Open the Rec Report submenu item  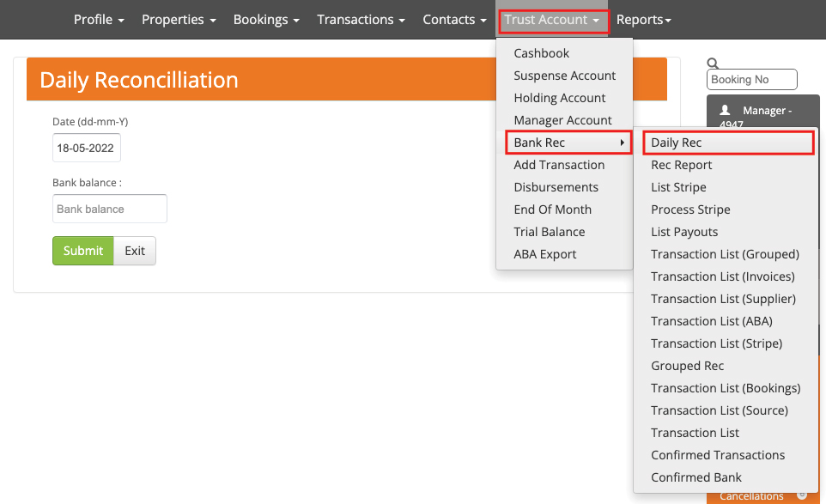tap(681, 165)
